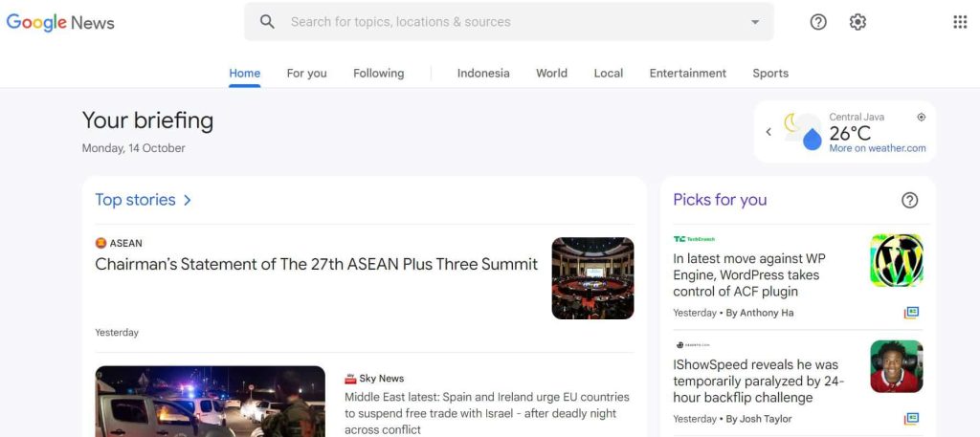Click the Monday, 14 October date text

134,148
